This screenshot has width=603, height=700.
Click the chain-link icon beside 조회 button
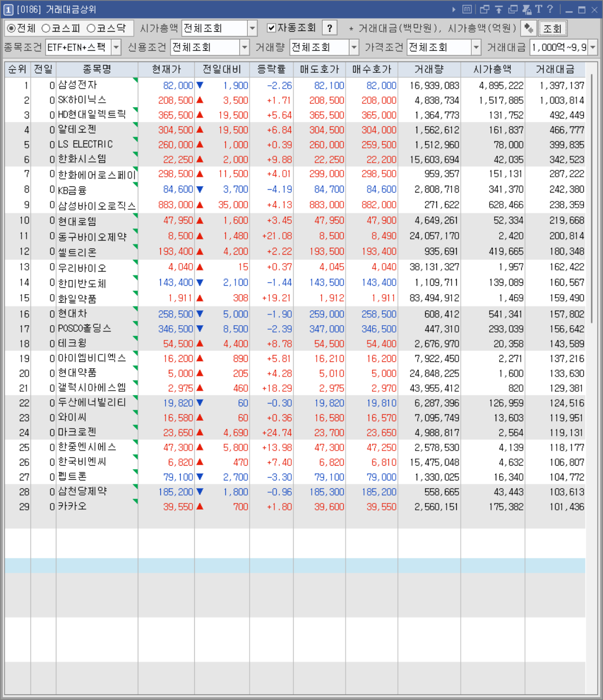click(528, 28)
